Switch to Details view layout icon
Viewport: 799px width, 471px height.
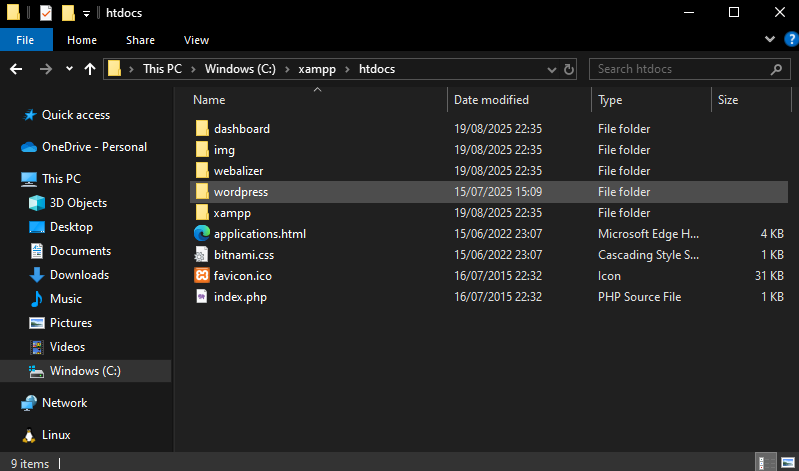click(764, 463)
